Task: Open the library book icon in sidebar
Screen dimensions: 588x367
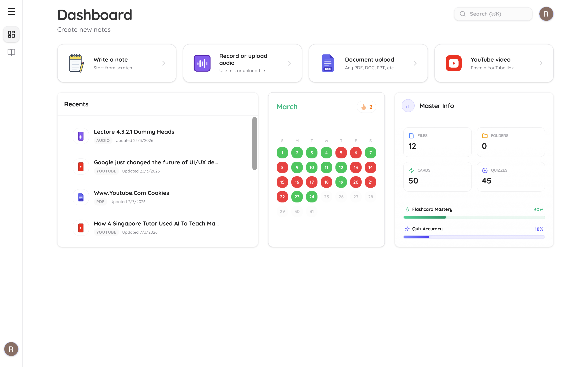Action: [x=11, y=52]
